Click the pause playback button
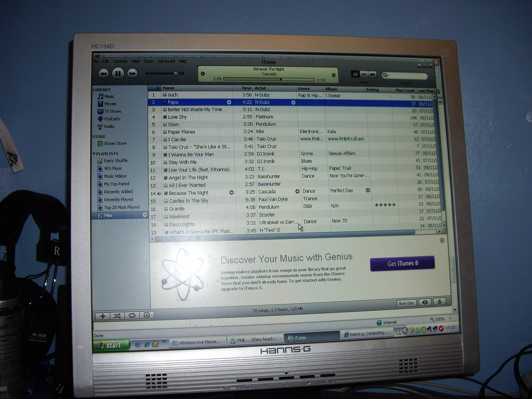Screen dimensions: 532x399 coord(118,74)
